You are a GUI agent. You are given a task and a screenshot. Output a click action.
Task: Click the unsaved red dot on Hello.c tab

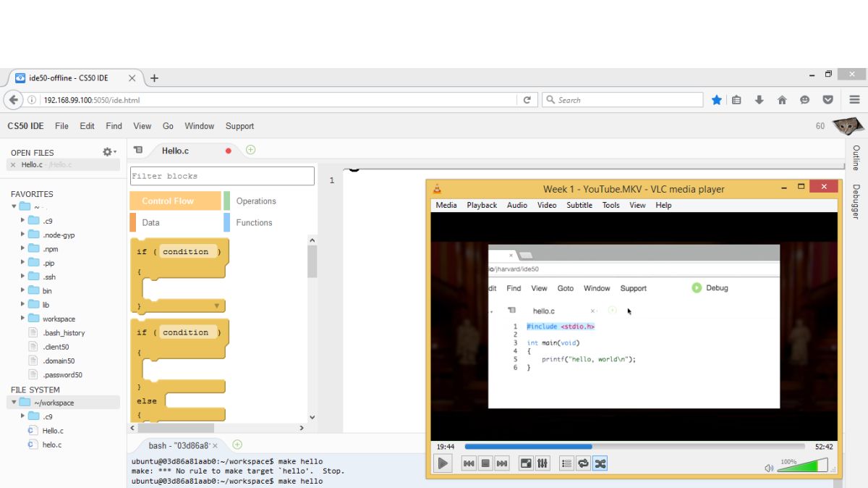[229, 151]
